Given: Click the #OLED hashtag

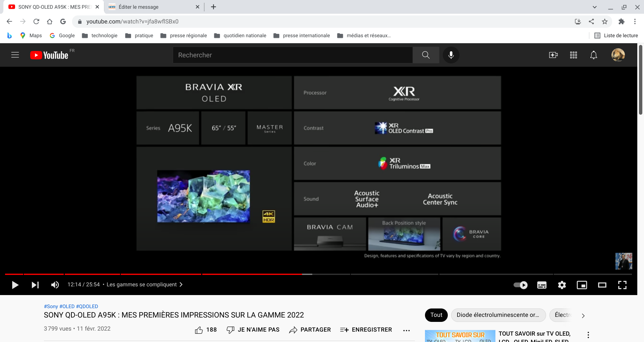Looking at the screenshot, I should click(67, 306).
